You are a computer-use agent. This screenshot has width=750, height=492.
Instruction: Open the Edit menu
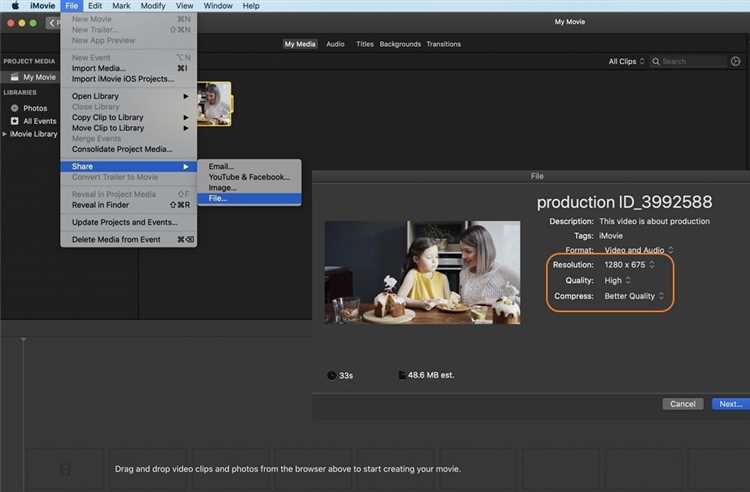coord(95,6)
